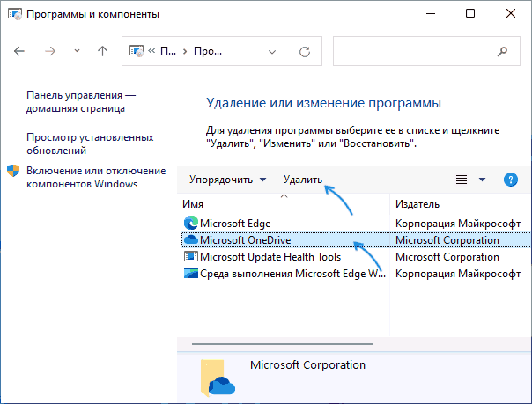Click the horizontal scrollbar under the list

click(x=282, y=343)
